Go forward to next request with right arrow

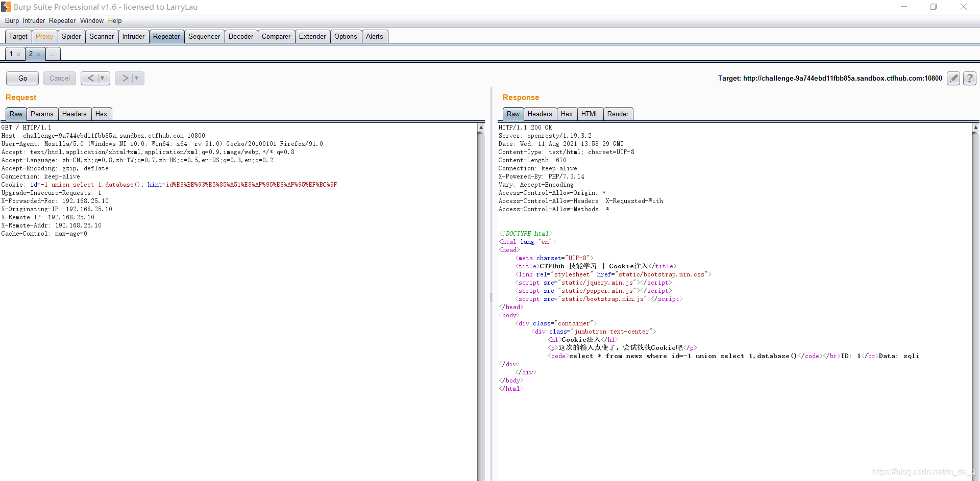tap(125, 78)
